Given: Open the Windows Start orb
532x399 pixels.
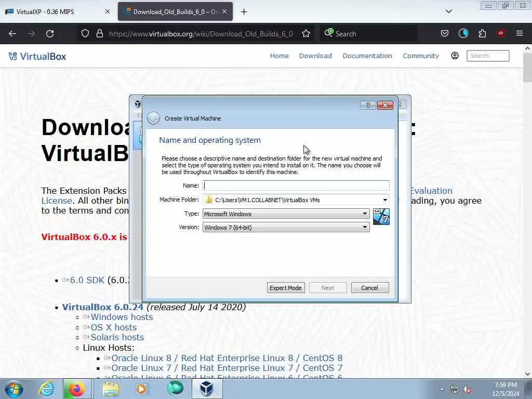Looking at the screenshot, I should click(x=14, y=389).
